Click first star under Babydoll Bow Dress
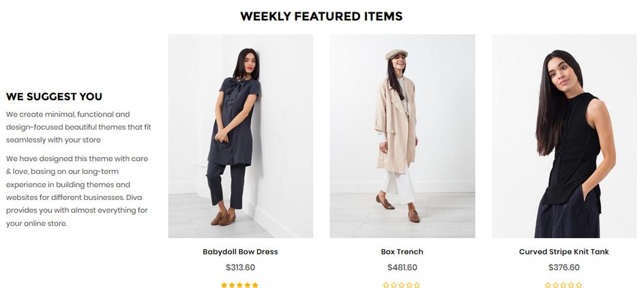 224,285
